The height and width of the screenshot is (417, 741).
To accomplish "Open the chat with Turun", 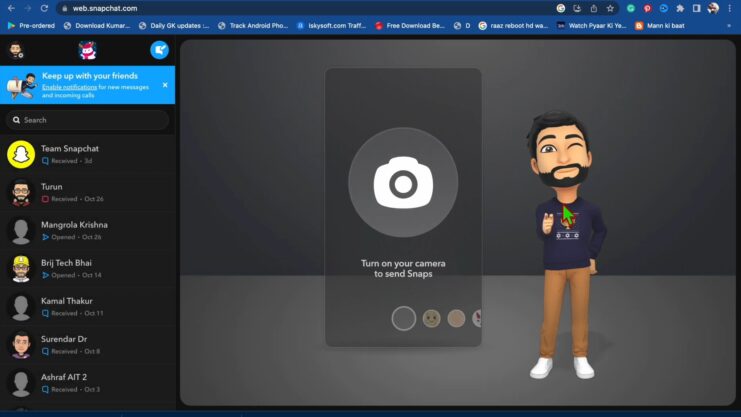I will click(x=87, y=193).
